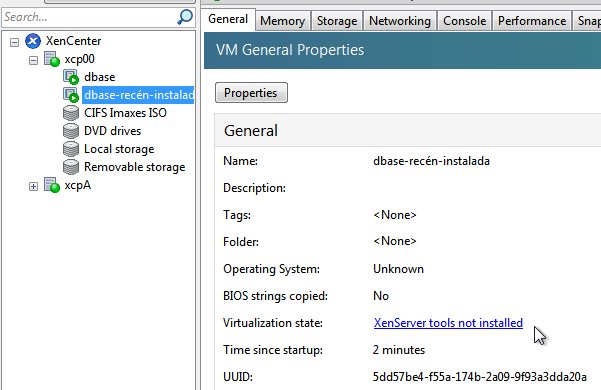Select the xcp00 host label

(x=79, y=59)
